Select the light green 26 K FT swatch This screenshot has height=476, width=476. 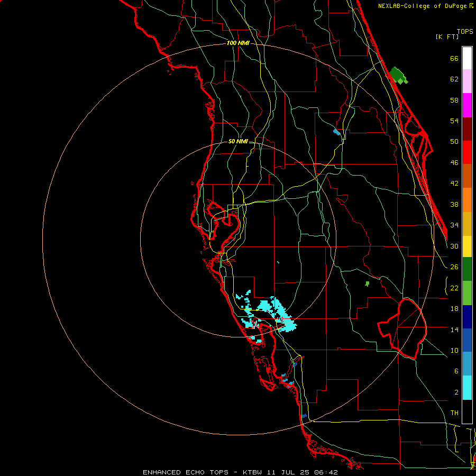(x=467, y=293)
